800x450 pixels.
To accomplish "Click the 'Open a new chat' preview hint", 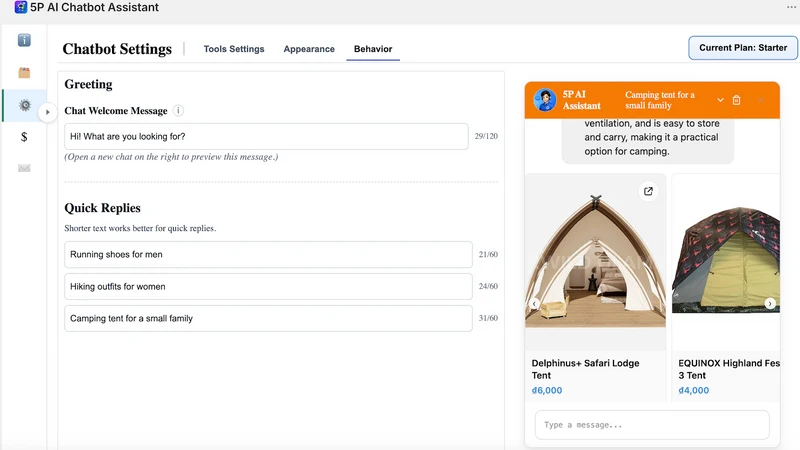I will [171, 157].
